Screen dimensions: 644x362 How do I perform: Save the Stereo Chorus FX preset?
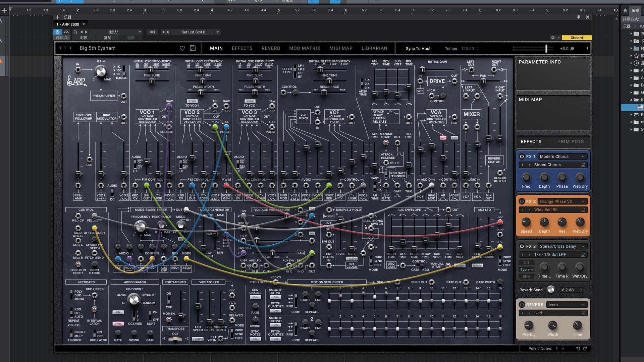pos(583,165)
